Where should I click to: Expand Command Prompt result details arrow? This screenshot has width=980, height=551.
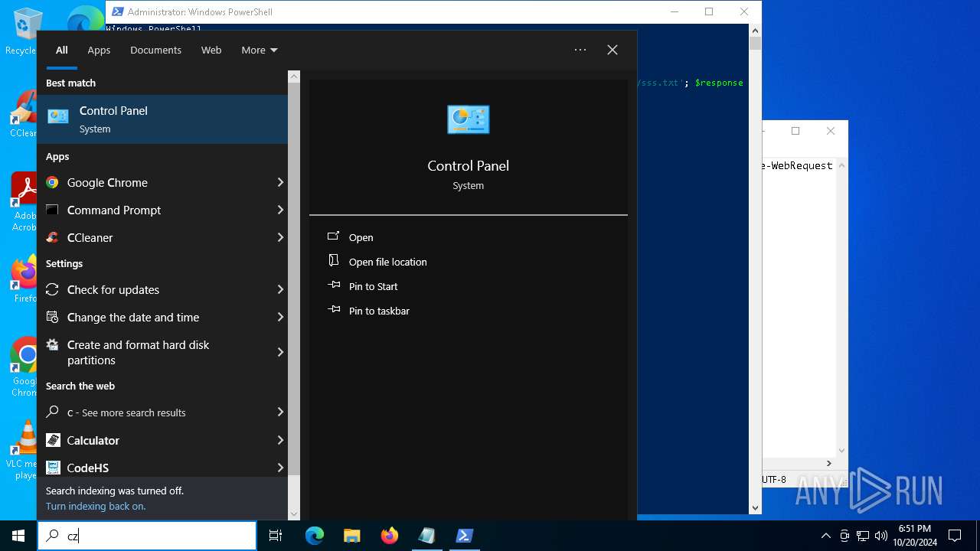(x=280, y=210)
